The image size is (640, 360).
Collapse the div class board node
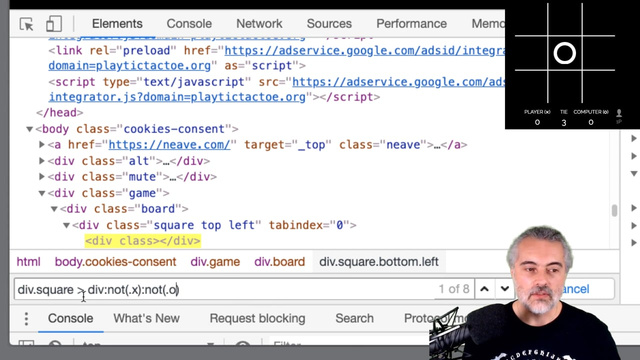point(54,209)
